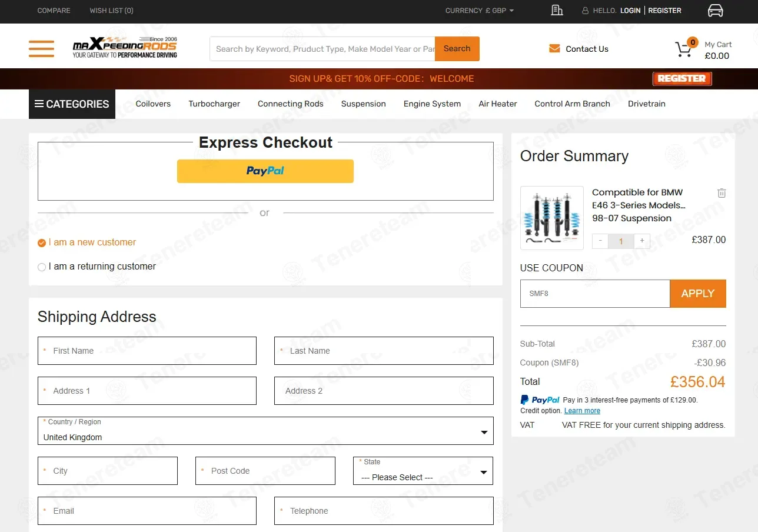Viewport: 758px width, 532px height.
Task: Focus the Post Code field
Action: [x=265, y=471]
